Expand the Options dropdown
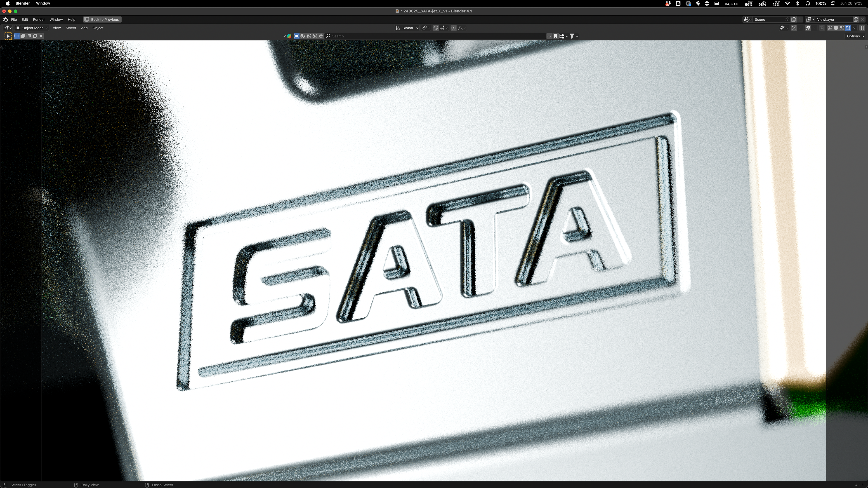This screenshot has height=488, width=868. click(x=856, y=36)
